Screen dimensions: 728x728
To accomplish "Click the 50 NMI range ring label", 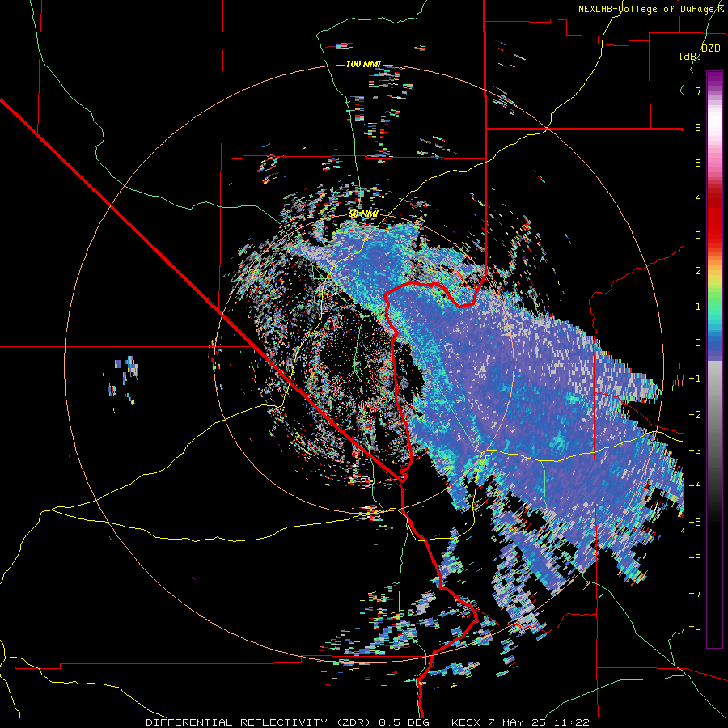I will point(363,214).
